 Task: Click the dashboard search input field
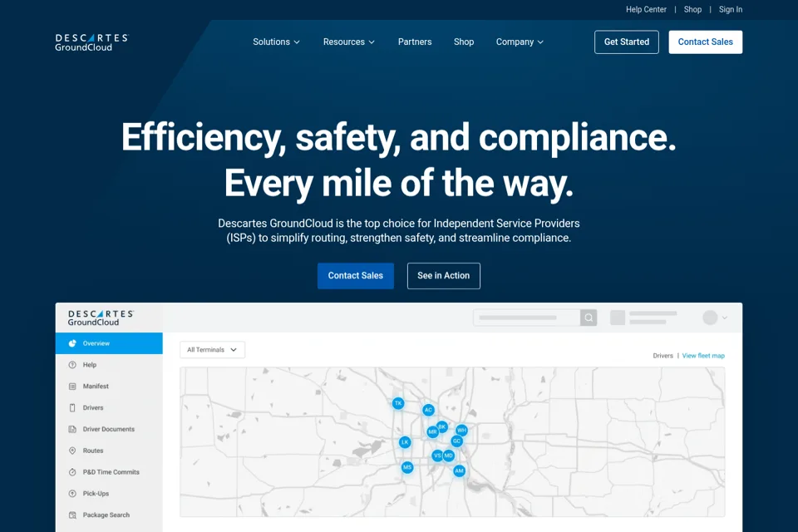click(x=527, y=318)
